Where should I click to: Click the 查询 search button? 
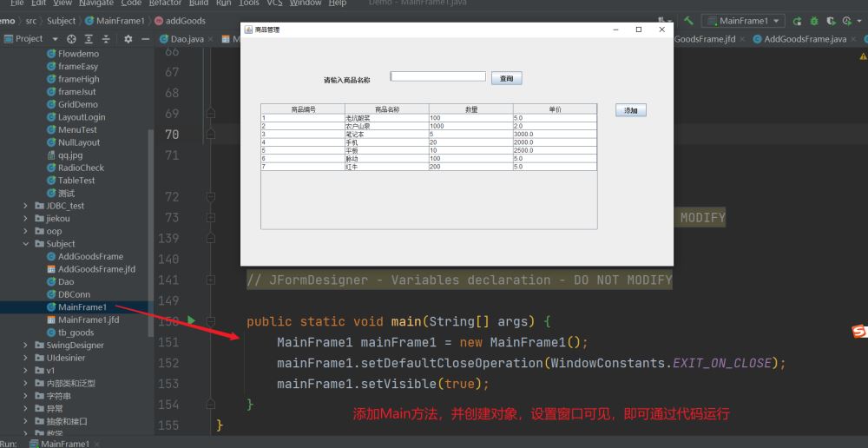(x=507, y=78)
